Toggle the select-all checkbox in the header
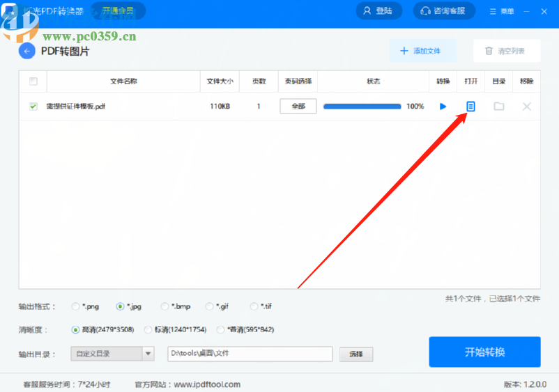The image size is (559, 392). pos(33,81)
